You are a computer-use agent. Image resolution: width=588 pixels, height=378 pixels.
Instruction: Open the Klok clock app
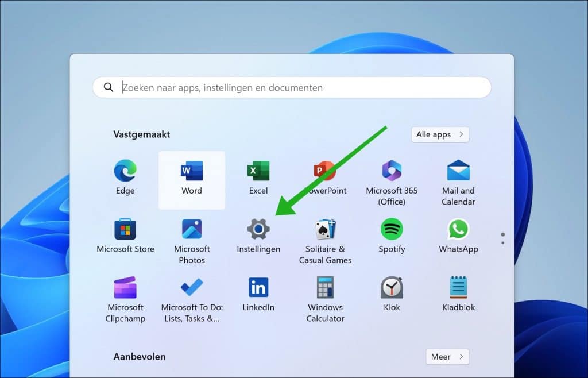tap(392, 288)
